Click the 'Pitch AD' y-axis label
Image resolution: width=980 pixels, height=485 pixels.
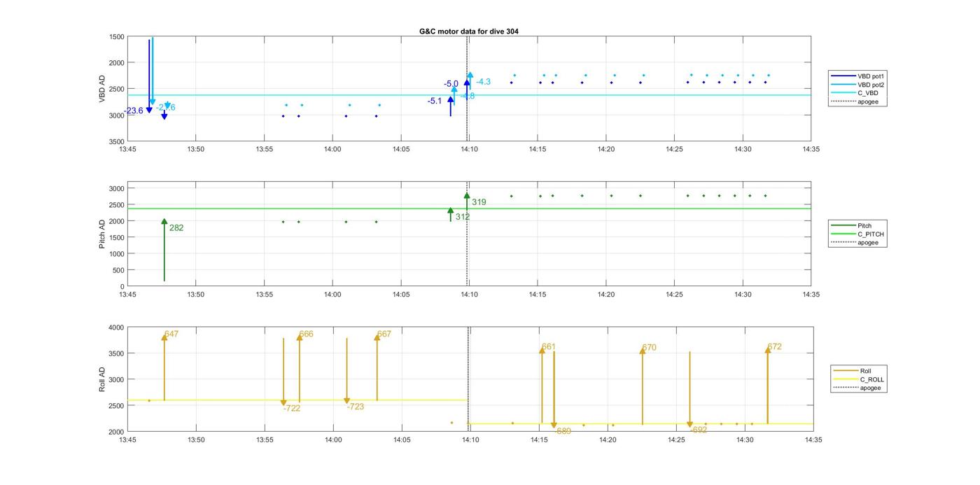102,234
